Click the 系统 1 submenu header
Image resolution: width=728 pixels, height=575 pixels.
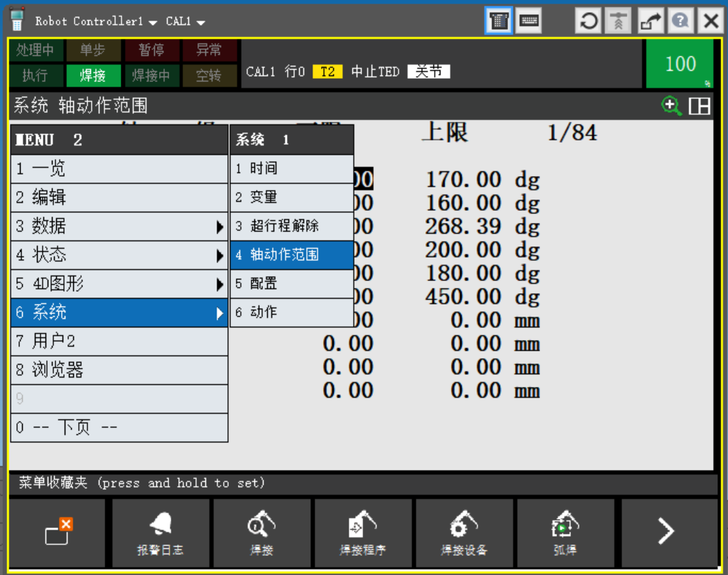[x=292, y=140]
